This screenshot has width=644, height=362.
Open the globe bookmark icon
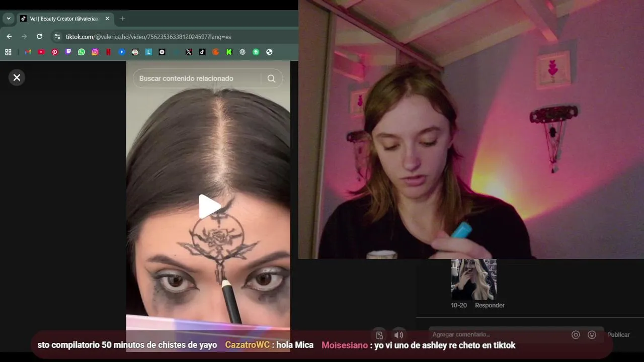pos(269,52)
